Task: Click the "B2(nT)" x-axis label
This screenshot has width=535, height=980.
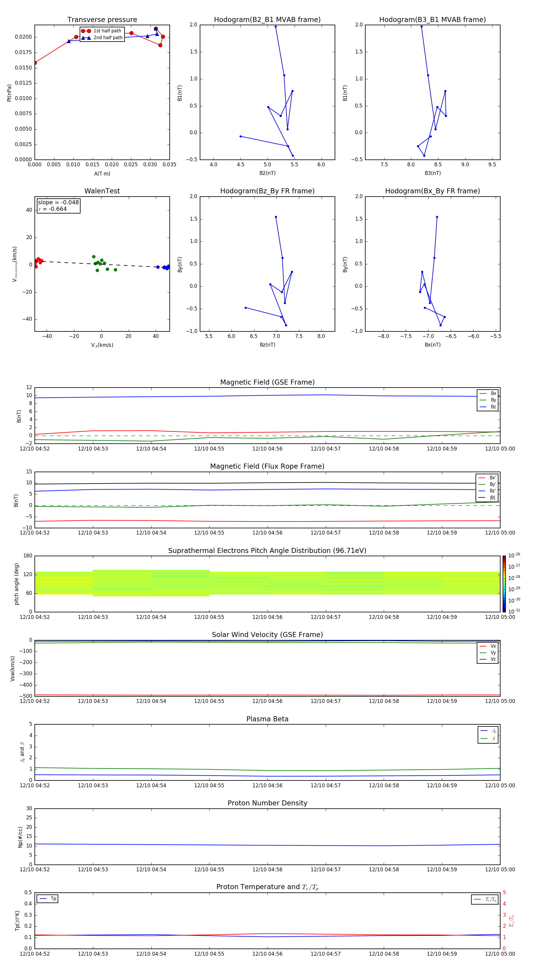Action: point(267,173)
